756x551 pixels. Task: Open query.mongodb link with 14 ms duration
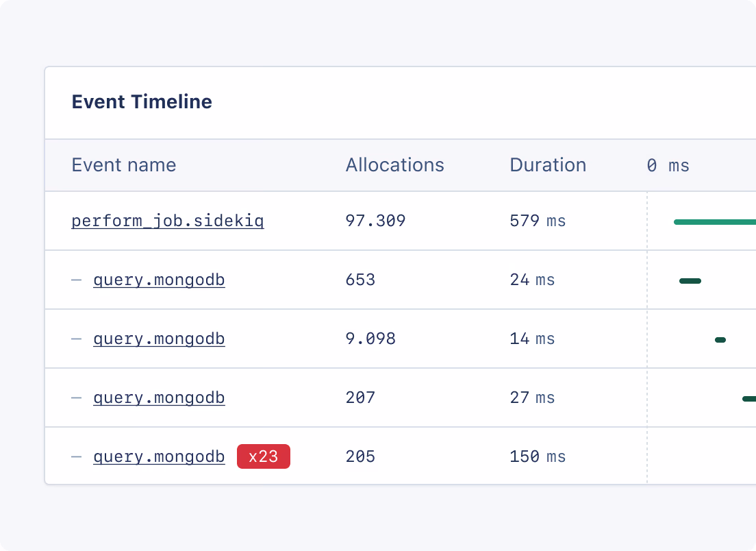159,339
